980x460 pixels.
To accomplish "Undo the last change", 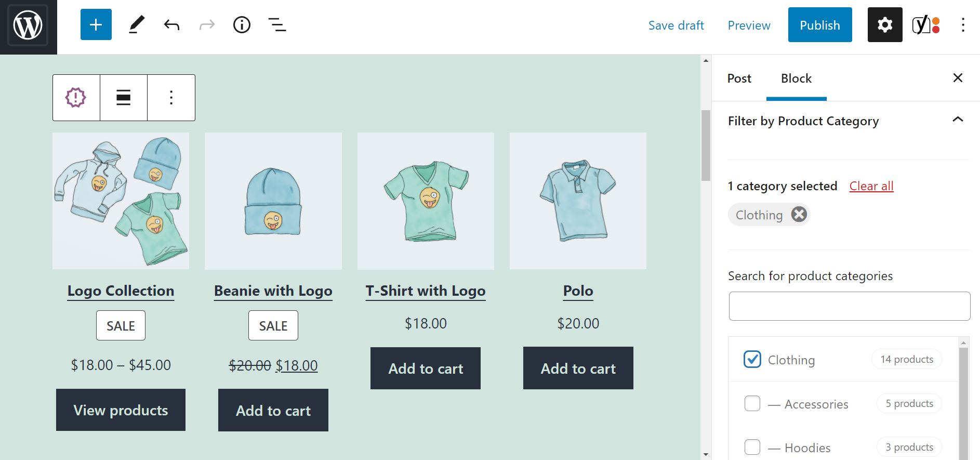I will click(171, 24).
